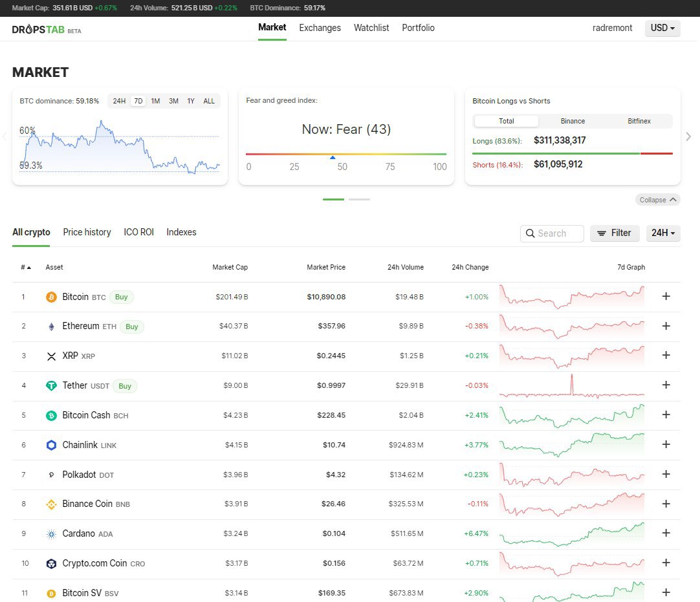The image size is (700, 602).
Task: Select second carousel page indicator
Action: (x=359, y=199)
